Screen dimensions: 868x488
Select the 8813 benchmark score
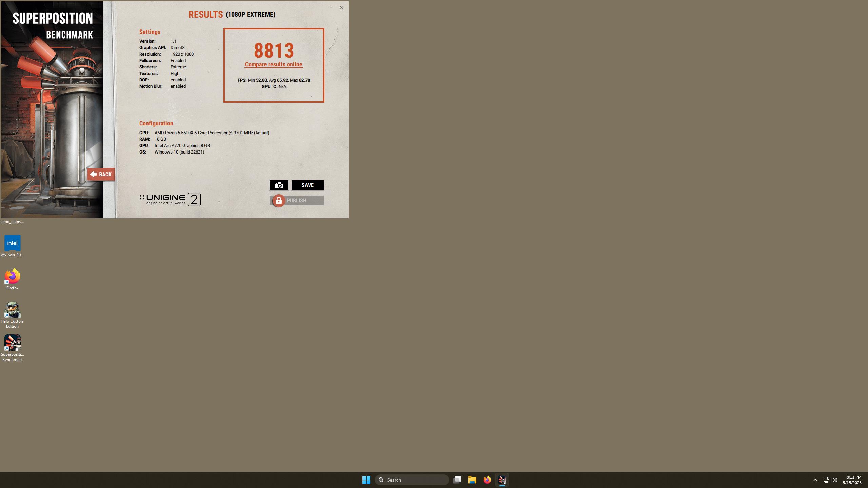[x=274, y=50]
